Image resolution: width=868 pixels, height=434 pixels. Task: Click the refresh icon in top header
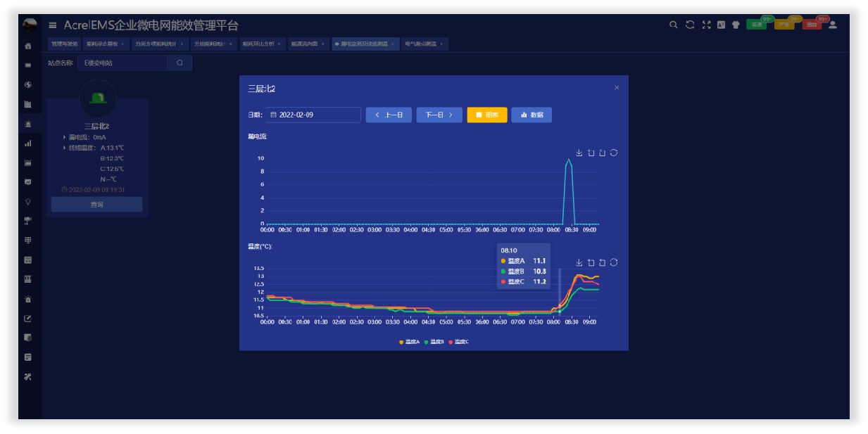pos(690,25)
